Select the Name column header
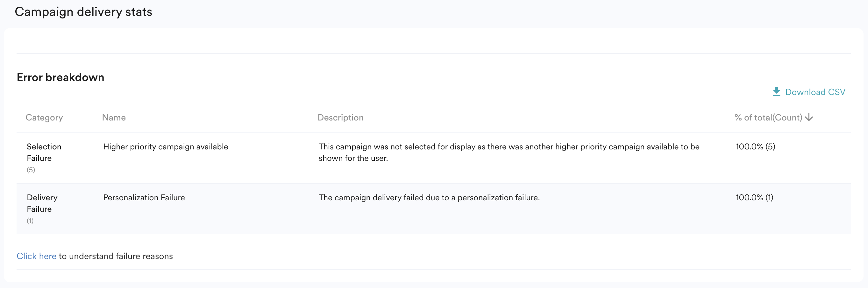The width and height of the screenshot is (868, 288). coord(114,117)
